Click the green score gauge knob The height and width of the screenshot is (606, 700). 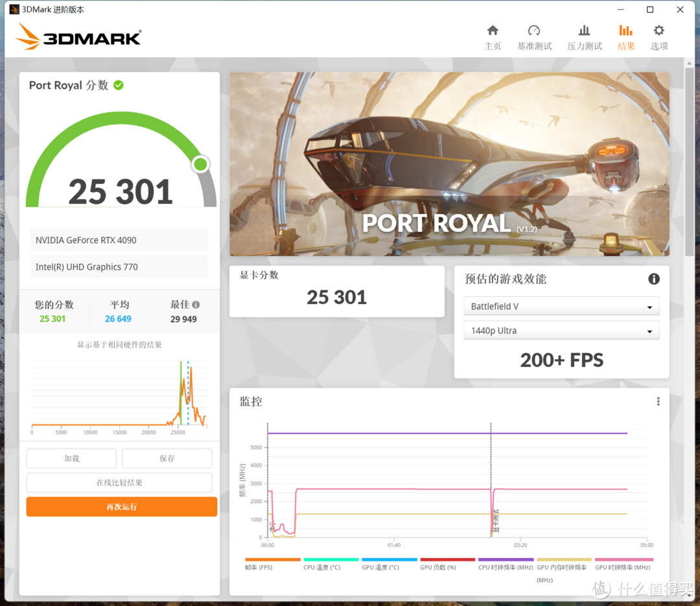click(x=200, y=165)
